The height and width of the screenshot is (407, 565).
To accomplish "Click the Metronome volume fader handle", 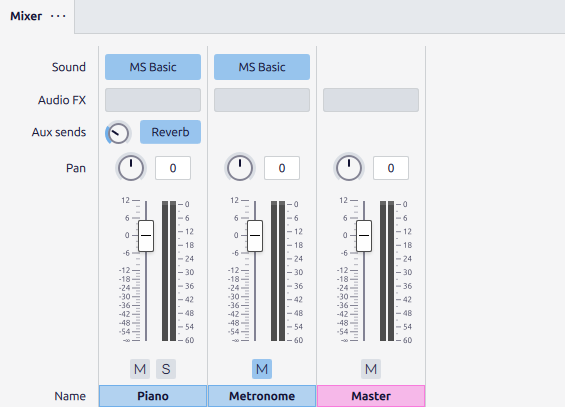I will click(x=255, y=236).
